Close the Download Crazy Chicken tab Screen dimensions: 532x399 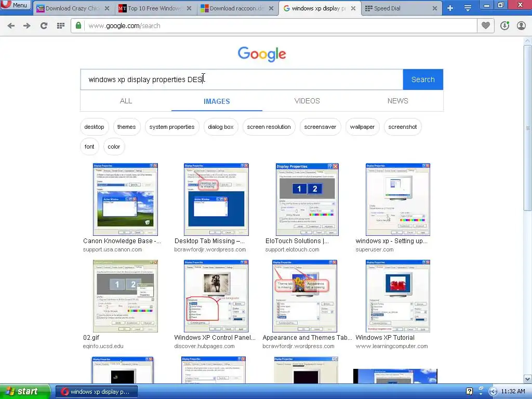107,8
